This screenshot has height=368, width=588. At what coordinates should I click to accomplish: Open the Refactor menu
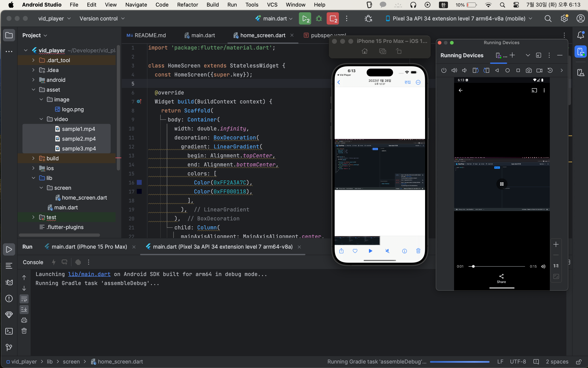[x=187, y=5]
